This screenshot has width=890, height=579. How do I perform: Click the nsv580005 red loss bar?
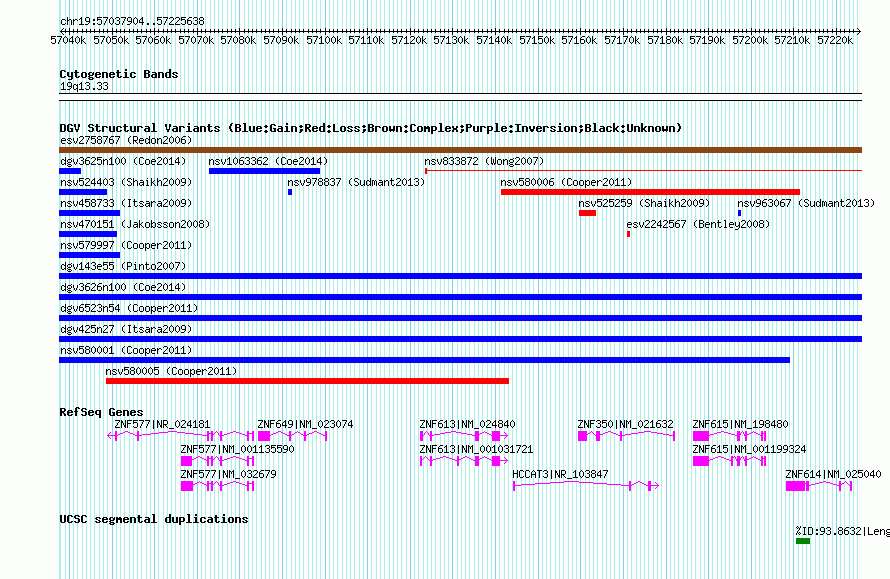click(x=307, y=381)
